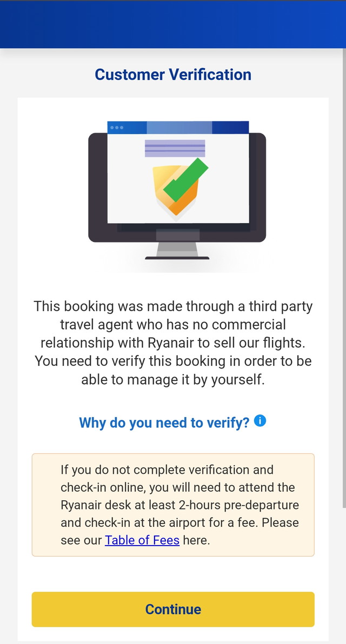The height and width of the screenshot is (644, 346).
Task: Click the third party booking explanation text
Action: point(173,343)
